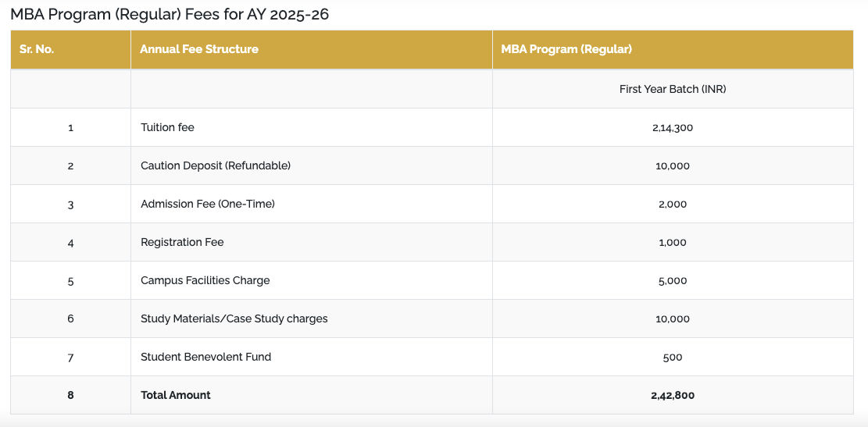Select the admission fee amount 2,000

pyautogui.click(x=672, y=204)
